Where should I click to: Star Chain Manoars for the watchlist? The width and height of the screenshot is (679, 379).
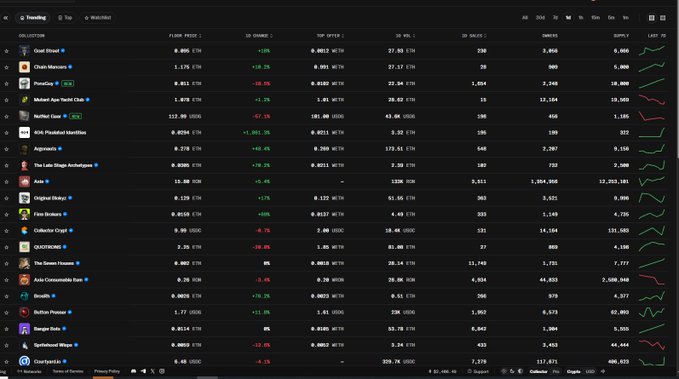[x=6, y=67]
